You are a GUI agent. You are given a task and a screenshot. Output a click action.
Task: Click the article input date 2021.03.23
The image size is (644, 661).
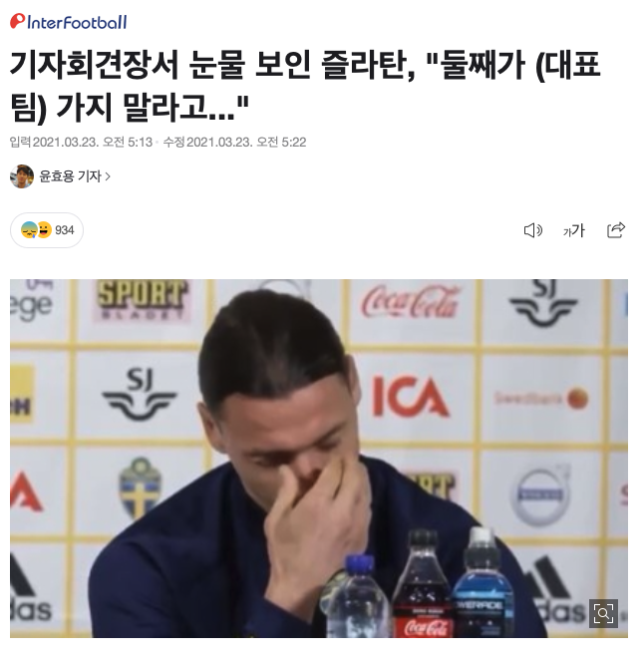click(x=66, y=143)
